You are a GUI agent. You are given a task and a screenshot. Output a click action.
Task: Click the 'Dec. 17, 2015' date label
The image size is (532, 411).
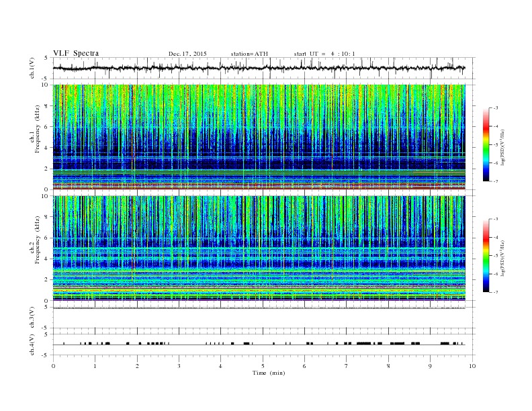click(x=187, y=54)
